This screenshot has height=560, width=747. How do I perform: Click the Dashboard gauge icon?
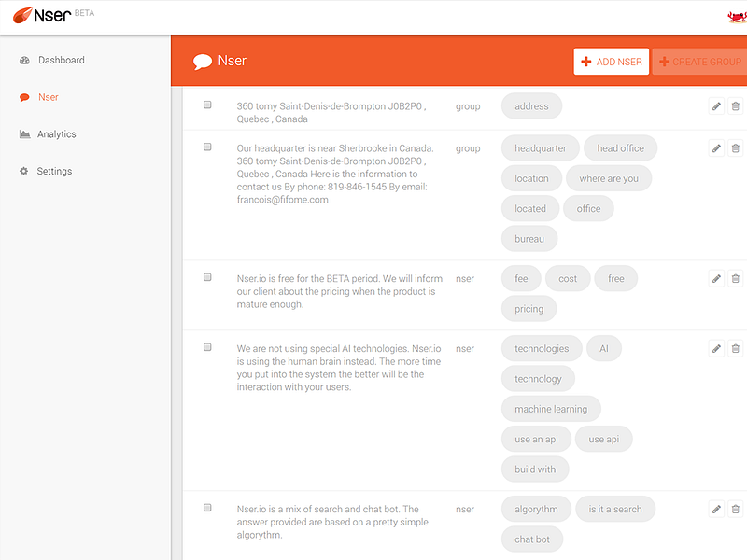(x=24, y=61)
